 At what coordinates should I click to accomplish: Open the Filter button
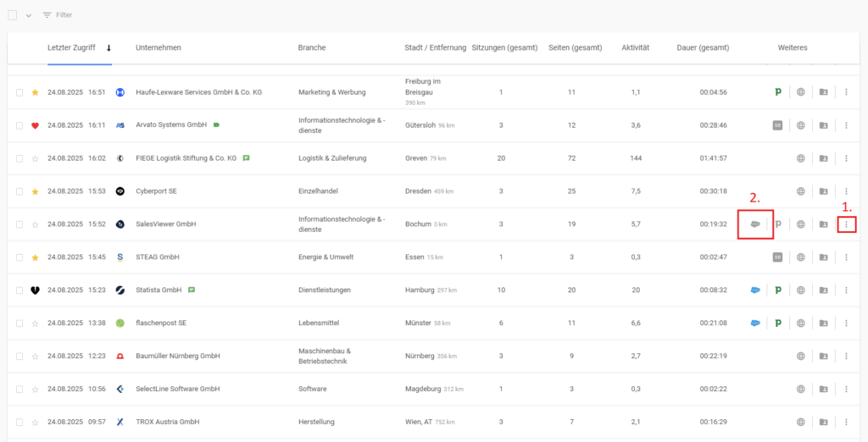58,15
